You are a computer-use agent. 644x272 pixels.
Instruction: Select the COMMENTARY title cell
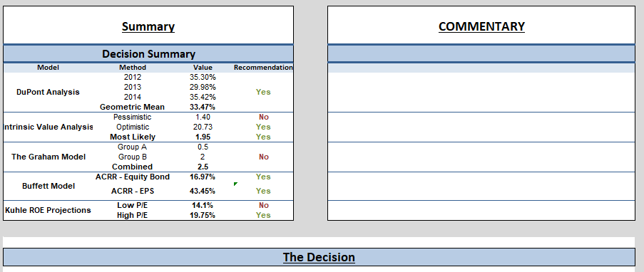coord(481,26)
